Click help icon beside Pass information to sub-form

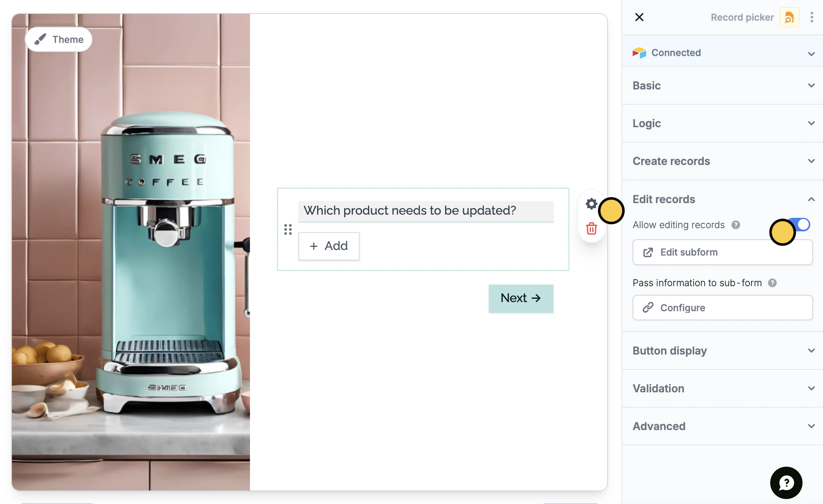[x=772, y=283]
